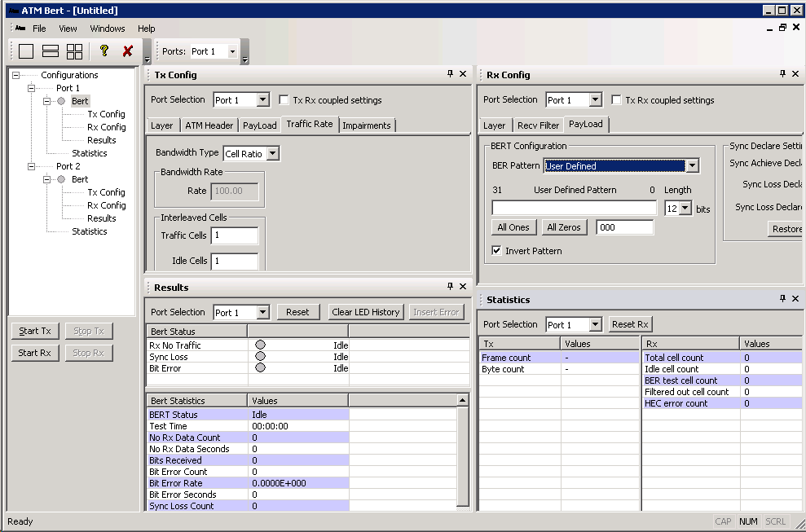Click the Reset Rx button
Image resolution: width=806 pixels, height=532 pixels.
point(630,324)
